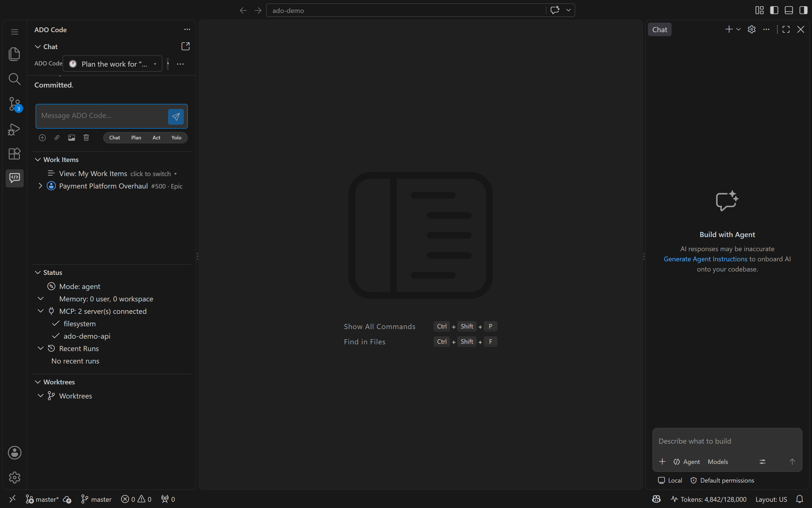Send the ADO Code message
Viewport: 812px width, 508px height.
point(176,117)
